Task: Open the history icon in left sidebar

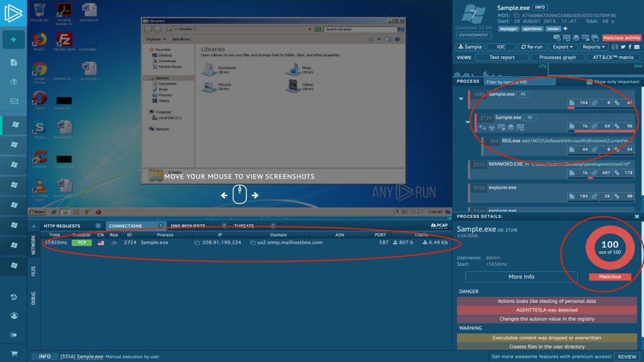Action: 13,297
